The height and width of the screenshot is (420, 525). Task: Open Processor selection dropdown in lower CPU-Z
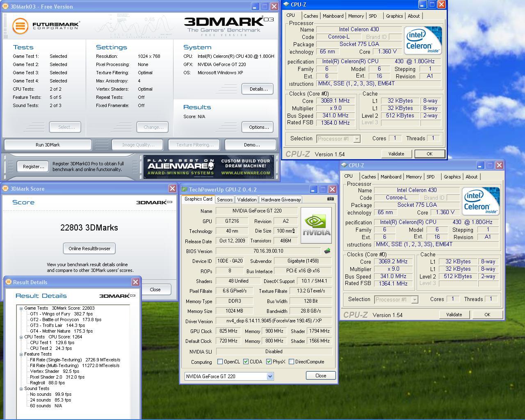[x=415, y=300]
